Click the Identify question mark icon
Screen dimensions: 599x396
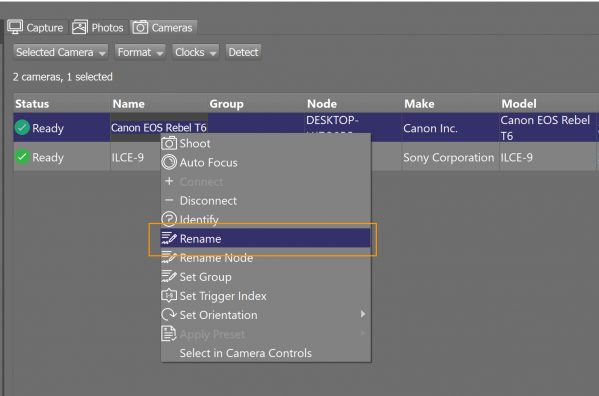(x=169, y=219)
